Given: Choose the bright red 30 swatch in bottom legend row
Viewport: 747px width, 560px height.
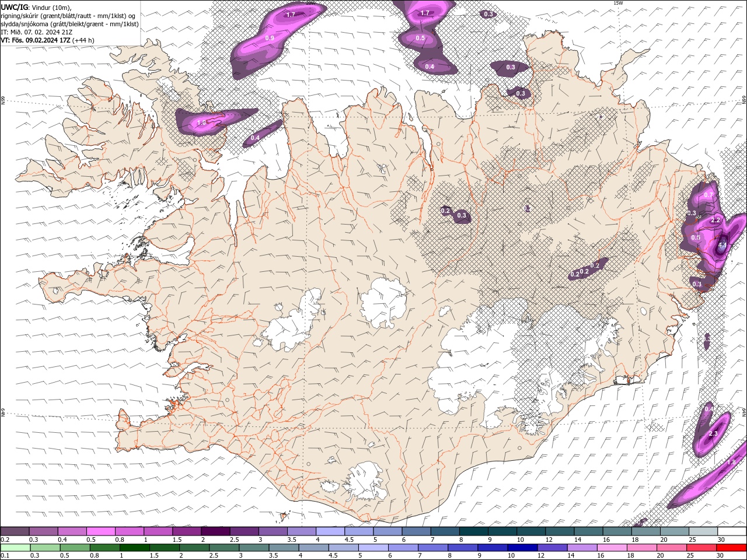Looking at the screenshot, I should click(731, 547).
